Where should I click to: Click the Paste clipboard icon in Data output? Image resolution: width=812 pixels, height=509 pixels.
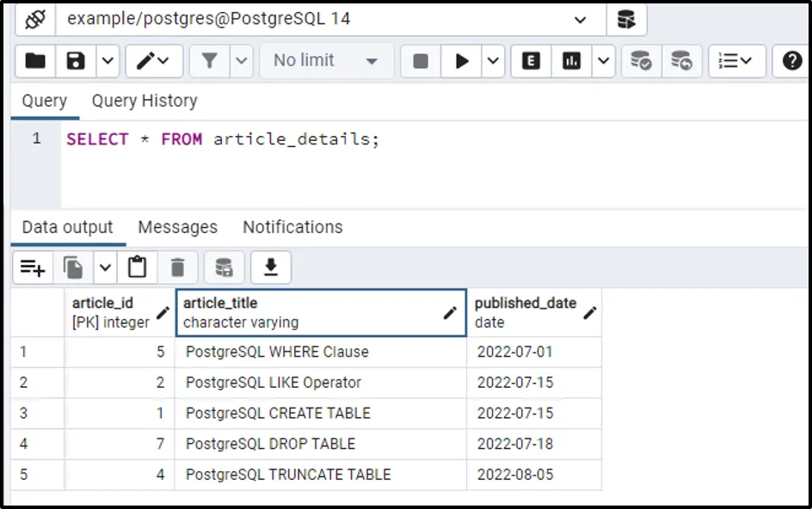pos(137,268)
